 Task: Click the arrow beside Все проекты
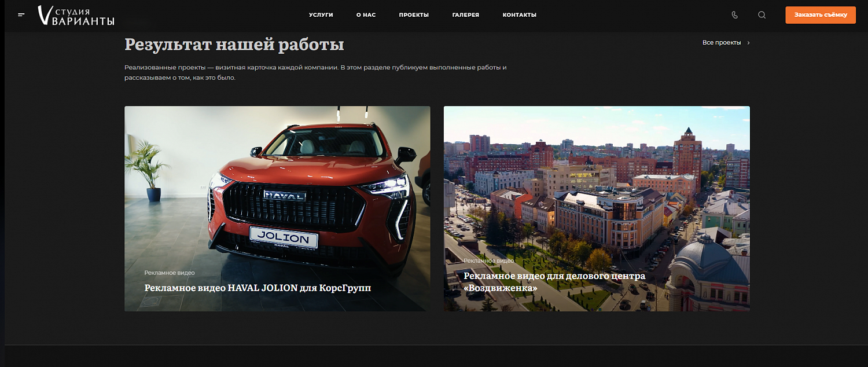tap(749, 43)
